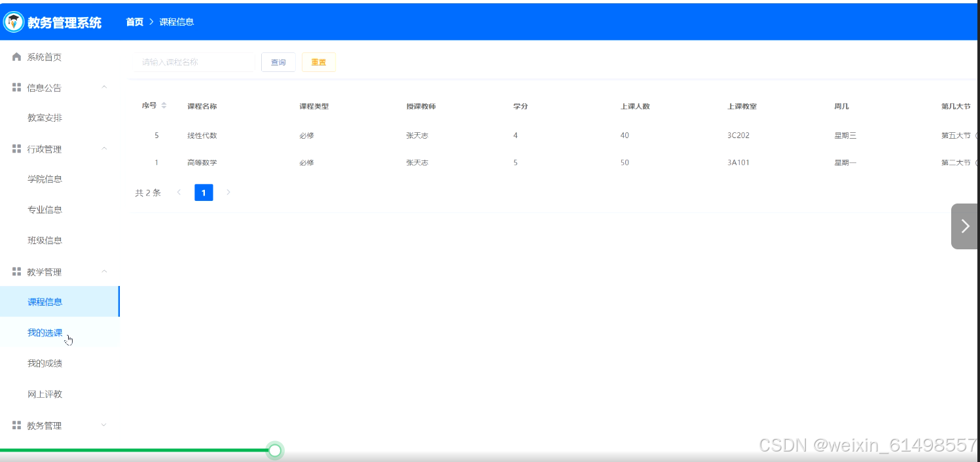Select 我的选课 in the sidebar menu
This screenshot has height=462, width=980.
coord(45,332)
